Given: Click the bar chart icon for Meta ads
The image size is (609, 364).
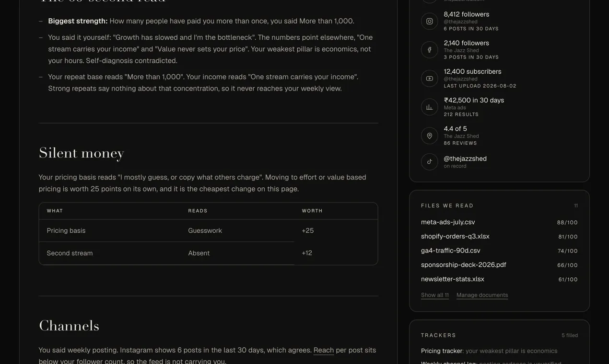Looking at the screenshot, I should click(x=429, y=107).
